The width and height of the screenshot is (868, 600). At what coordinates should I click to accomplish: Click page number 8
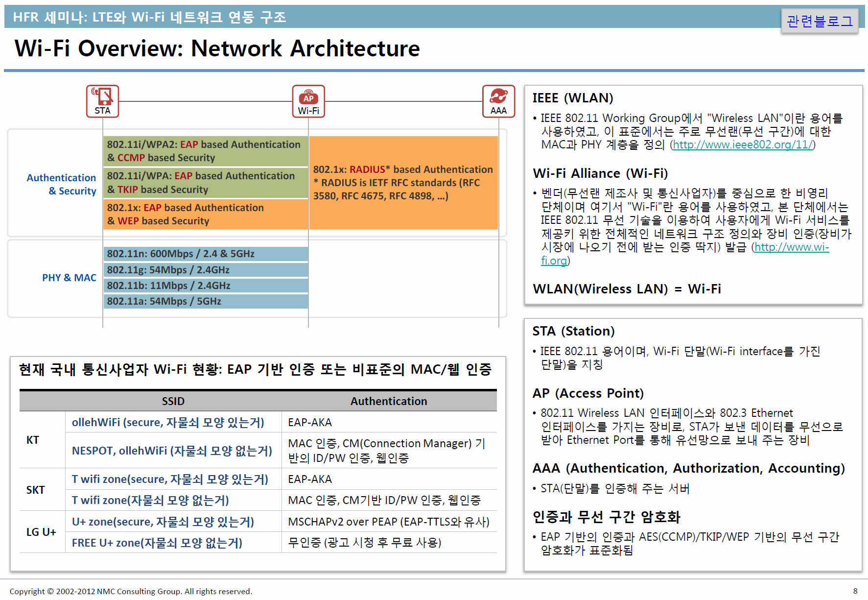855,591
